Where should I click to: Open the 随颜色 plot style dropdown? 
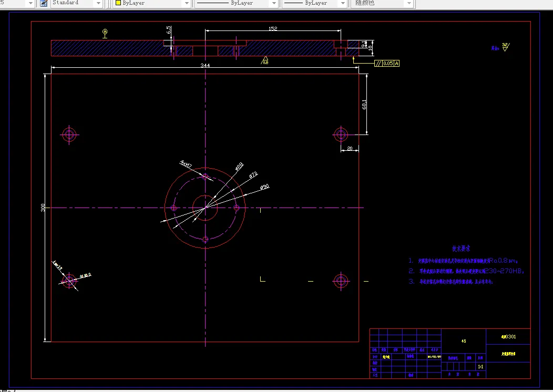[x=409, y=3]
